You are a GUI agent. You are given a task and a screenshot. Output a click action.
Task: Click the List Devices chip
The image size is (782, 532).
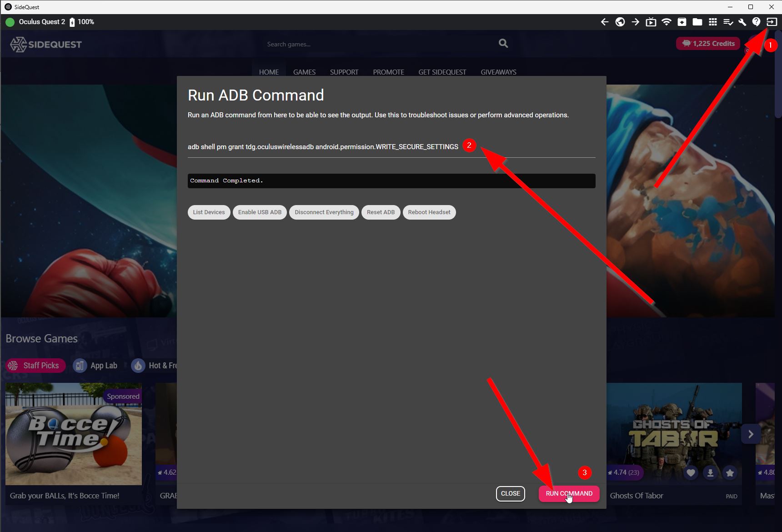pyautogui.click(x=209, y=212)
